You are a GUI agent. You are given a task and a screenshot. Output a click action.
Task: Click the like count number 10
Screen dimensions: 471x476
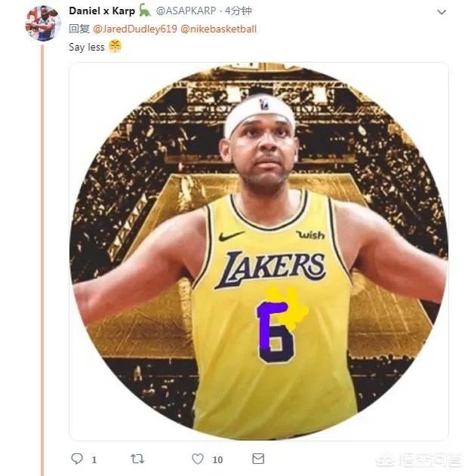217,459
